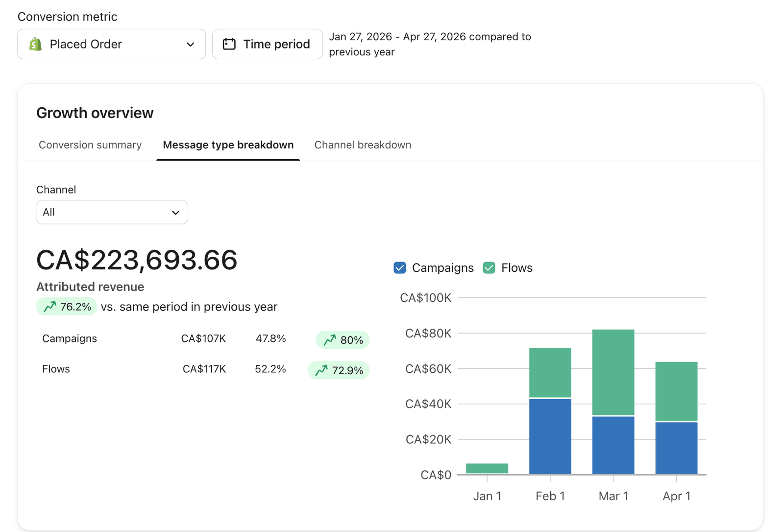Open the Time period picker button
The width and height of the screenshot is (784, 532).
click(268, 44)
